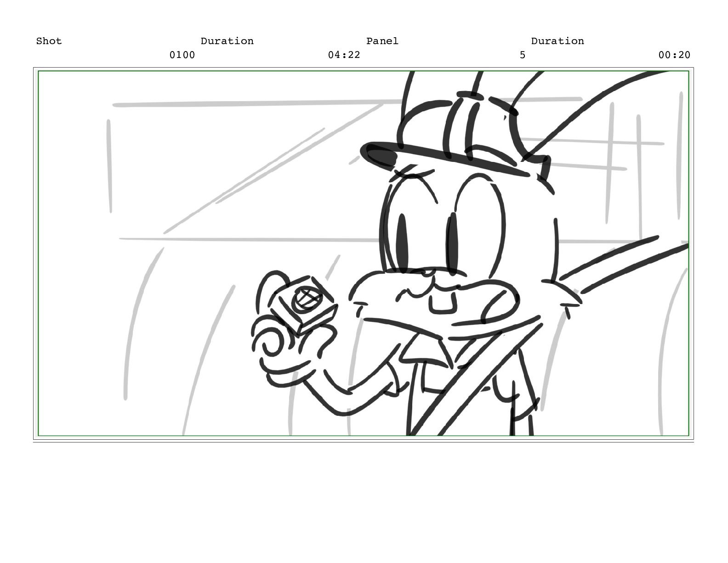The width and height of the screenshot is (728, 563).
Task: Select the shot duration 04:22
Action: (344, 55)
